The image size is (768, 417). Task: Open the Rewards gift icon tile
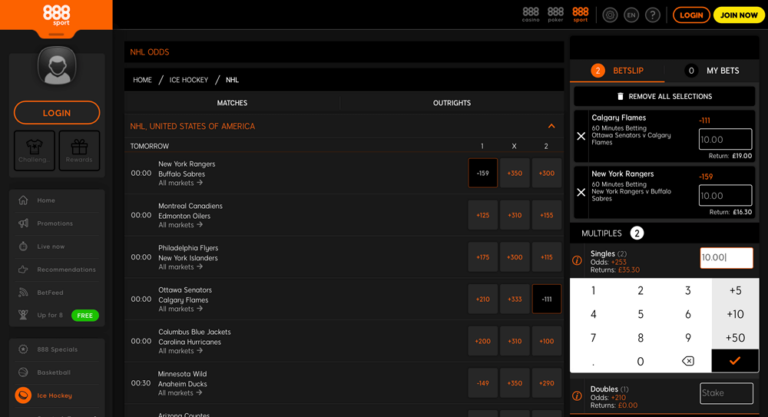pyautogui.click(x=79, y=150)
